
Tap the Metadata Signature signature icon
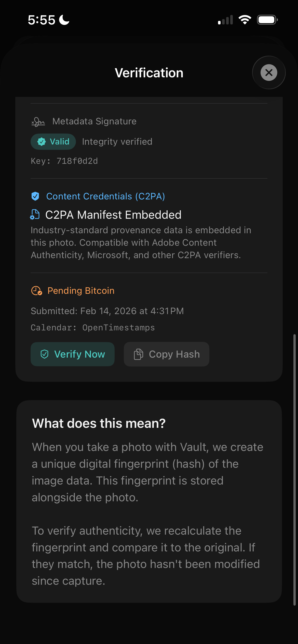coord(38,122)
